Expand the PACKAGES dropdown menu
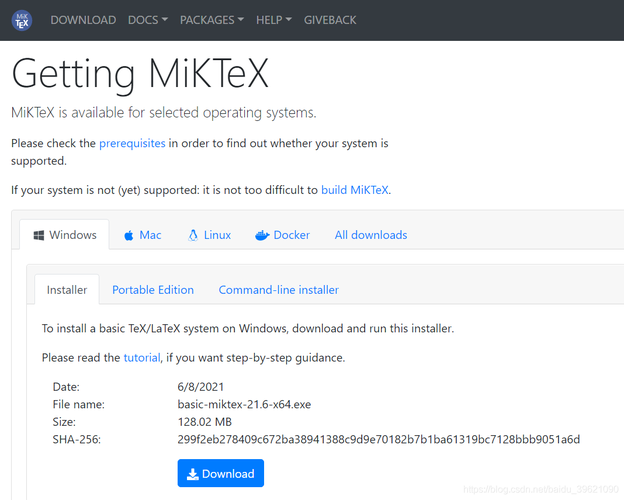Viewport: 624px width, 500px height. (212, 20)
